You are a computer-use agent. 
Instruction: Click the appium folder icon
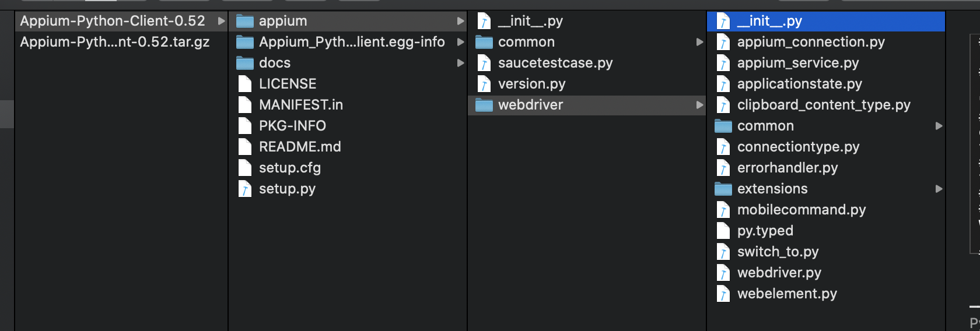click(x=244, y=22)
